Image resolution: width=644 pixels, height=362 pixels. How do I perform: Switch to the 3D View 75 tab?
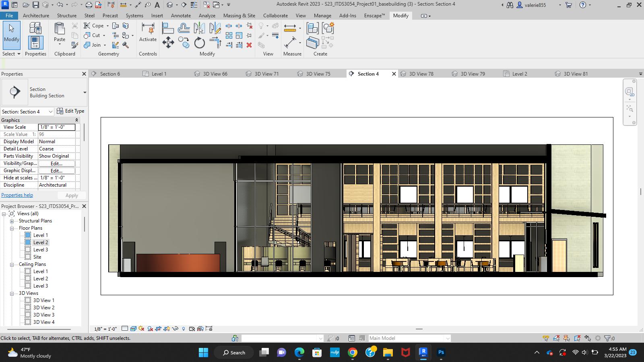(x=318, y=74)
